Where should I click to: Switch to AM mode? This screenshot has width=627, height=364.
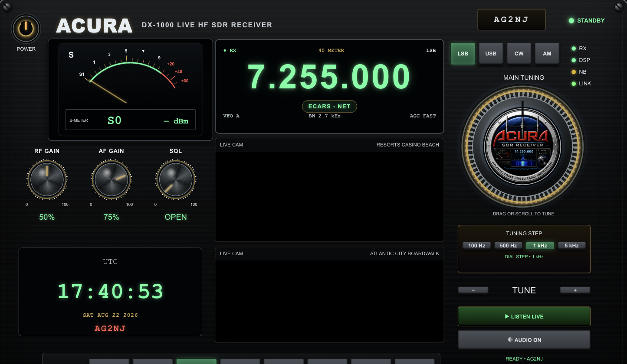547,54
